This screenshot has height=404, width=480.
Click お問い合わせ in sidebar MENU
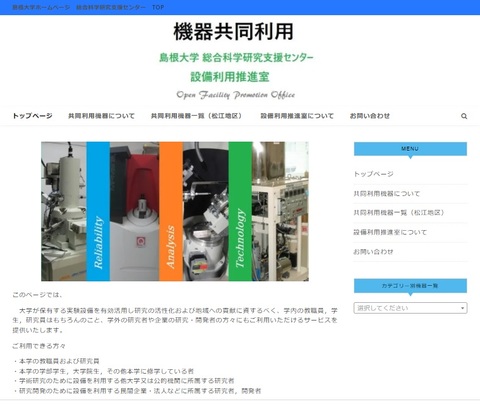[373, 252]
